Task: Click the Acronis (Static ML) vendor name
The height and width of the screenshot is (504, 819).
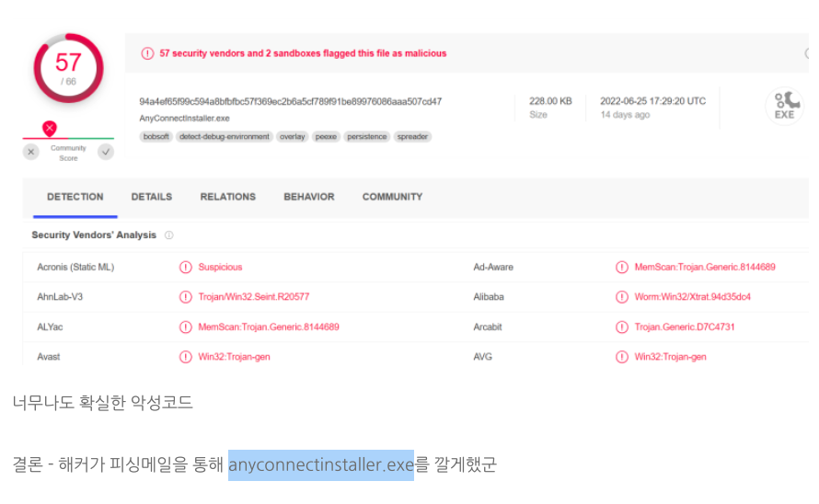Action: pos(75,268)
